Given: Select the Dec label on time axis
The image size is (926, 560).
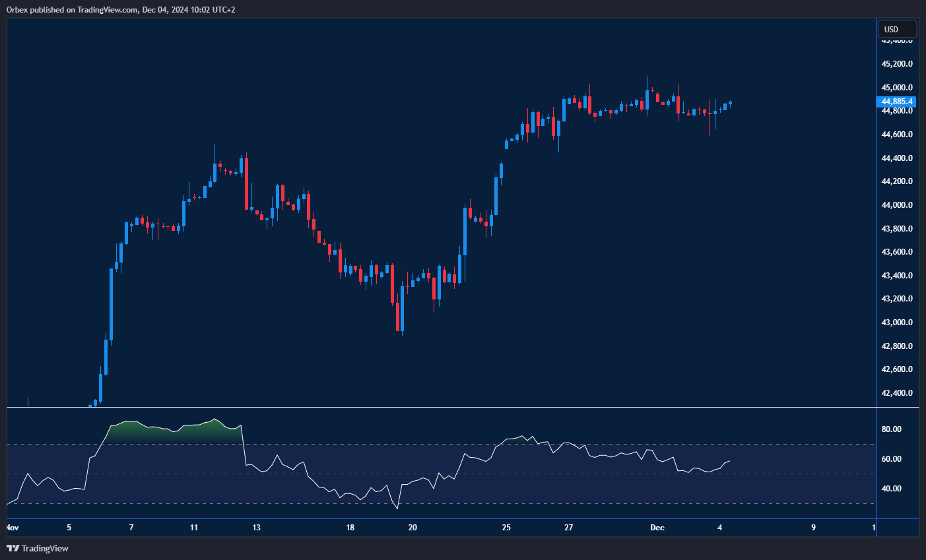Looking at the screenshot, I should pyautogui.click(x=657, y=528).
